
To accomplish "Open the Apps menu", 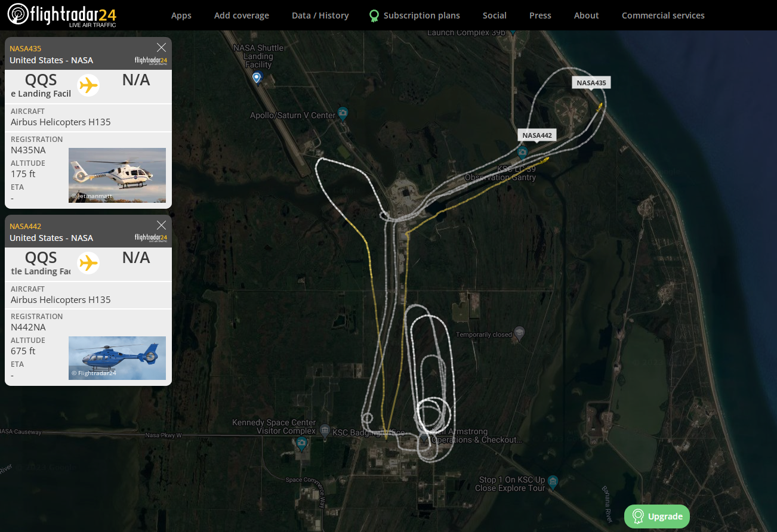I will [181, 16].
